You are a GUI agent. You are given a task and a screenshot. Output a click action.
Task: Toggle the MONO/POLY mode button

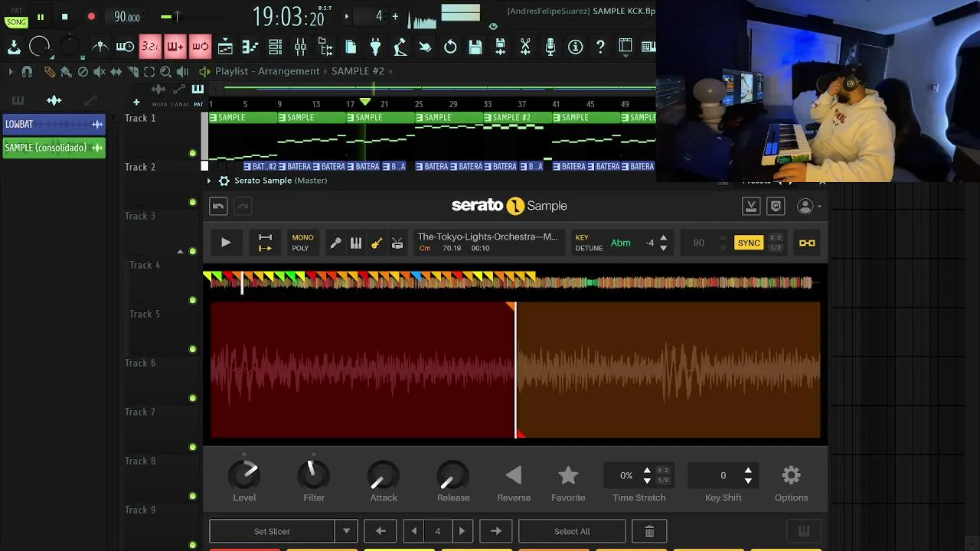pos(302,243)
